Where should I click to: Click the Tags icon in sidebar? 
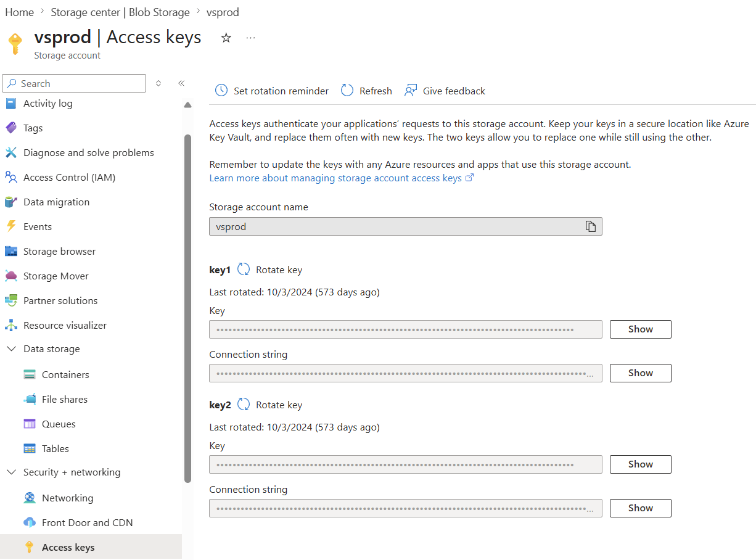tap(11, 128)
